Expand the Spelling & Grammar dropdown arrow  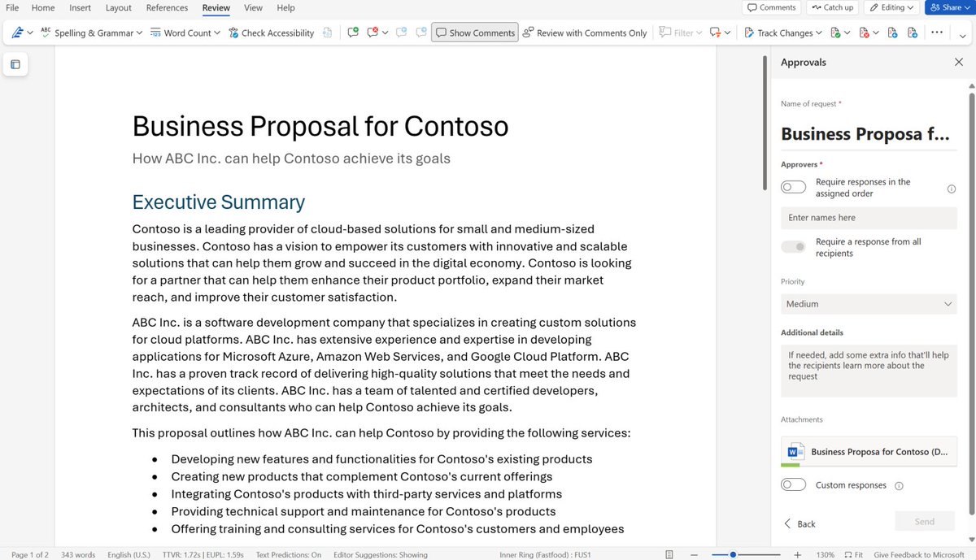click(140, 33)
